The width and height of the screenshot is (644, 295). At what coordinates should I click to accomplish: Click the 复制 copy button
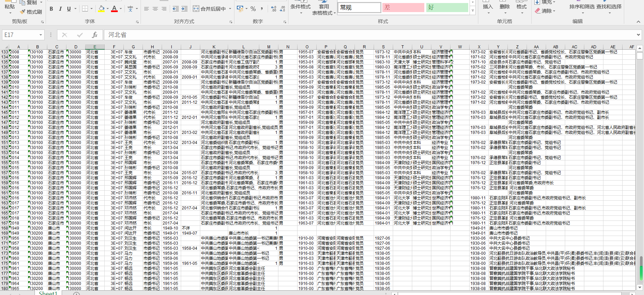pos(28,3)
